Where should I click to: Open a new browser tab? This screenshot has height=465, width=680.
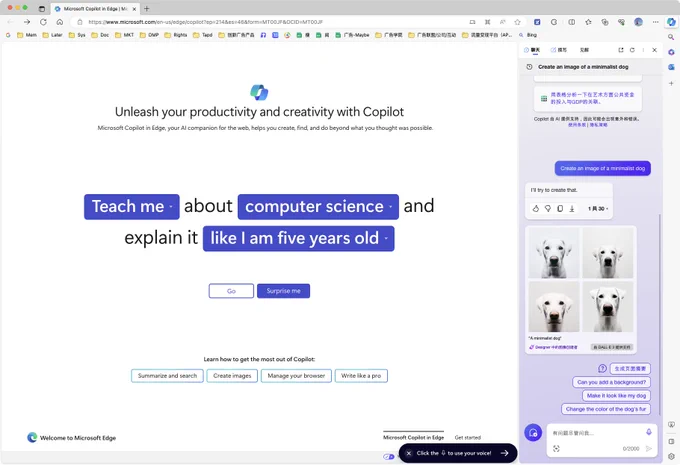[x=147, y=8]
